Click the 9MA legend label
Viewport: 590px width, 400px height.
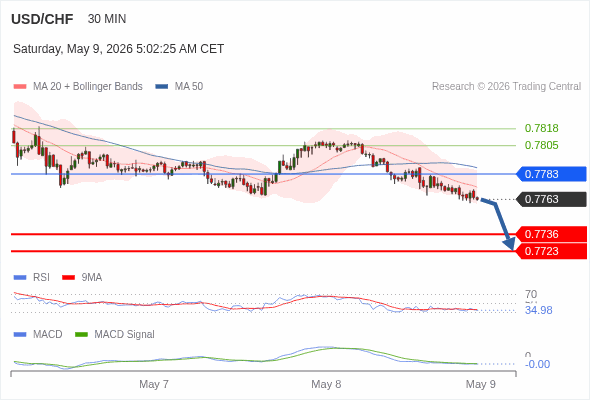[92, 277]
